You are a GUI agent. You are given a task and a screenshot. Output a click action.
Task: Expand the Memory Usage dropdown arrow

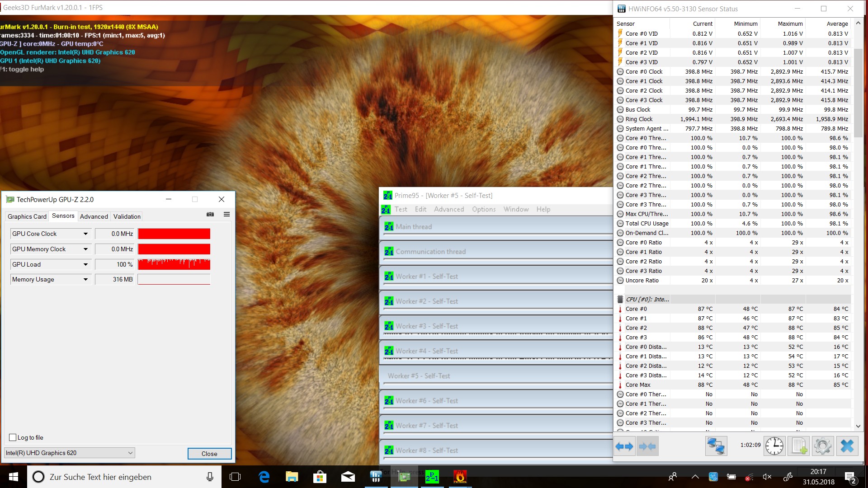click(85, 280)
